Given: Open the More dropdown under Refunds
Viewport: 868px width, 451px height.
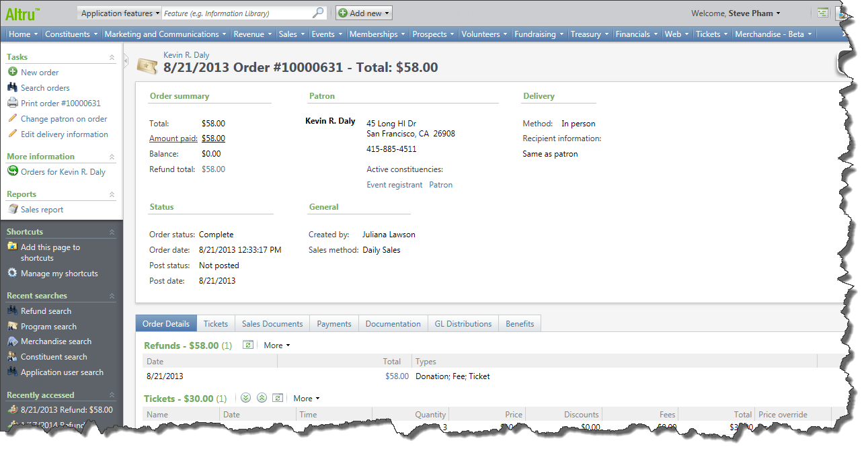Looking at the screenshot, I should (276, 345).
